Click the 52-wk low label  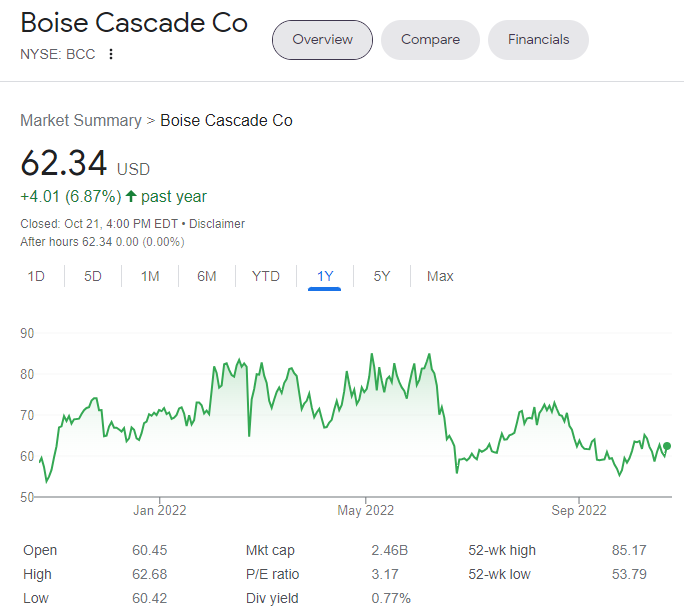499,574
